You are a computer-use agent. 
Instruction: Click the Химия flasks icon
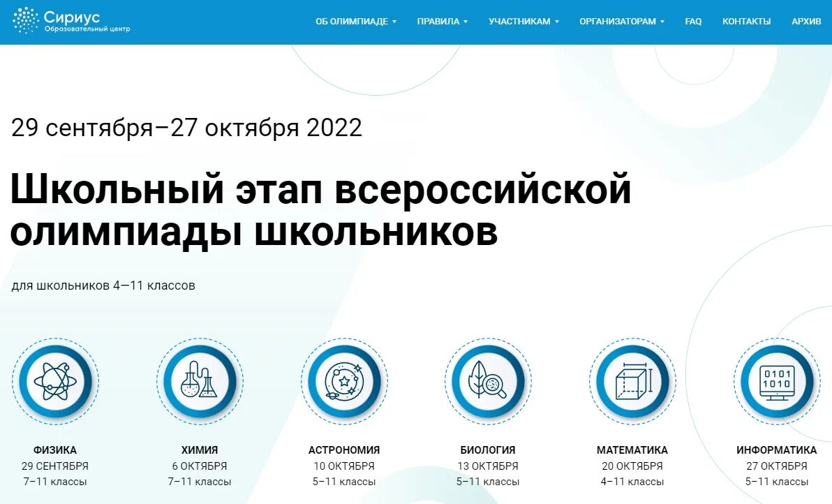pos(200,381)
